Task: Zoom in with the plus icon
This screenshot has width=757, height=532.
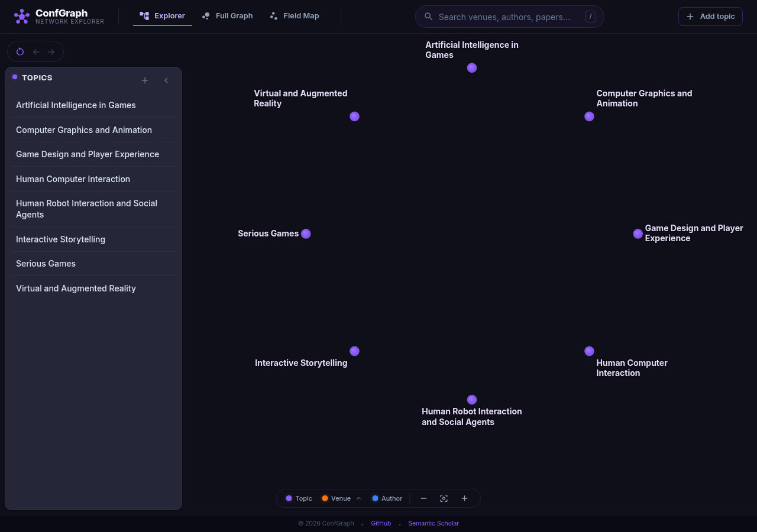Action: click(465, 498)
